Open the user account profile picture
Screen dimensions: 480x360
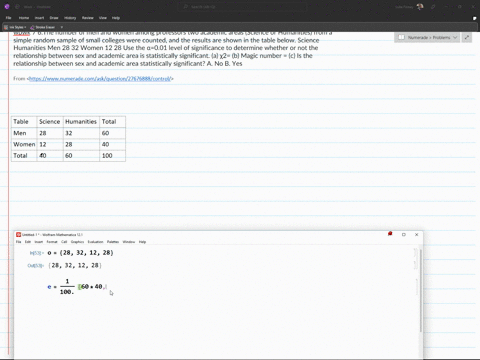tap(420, 7)
